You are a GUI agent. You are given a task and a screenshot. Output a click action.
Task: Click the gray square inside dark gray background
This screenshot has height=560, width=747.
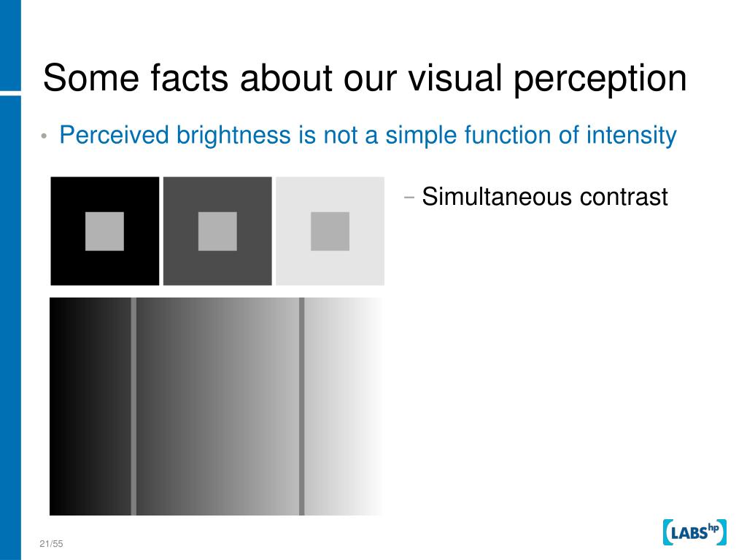(217, 231)
